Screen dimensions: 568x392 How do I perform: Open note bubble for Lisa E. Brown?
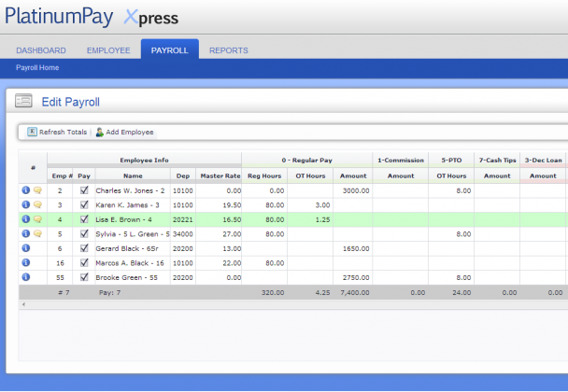pos(37,219)
